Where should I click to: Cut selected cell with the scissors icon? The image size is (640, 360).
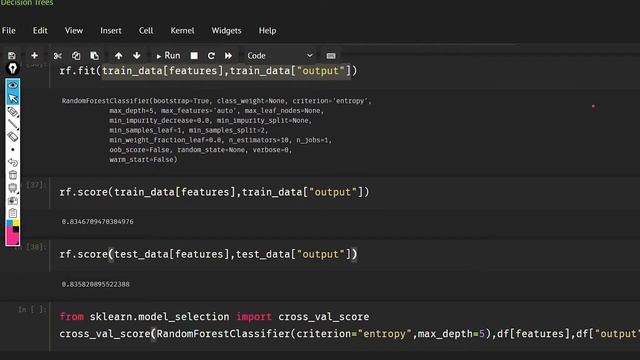coord(58,56)
